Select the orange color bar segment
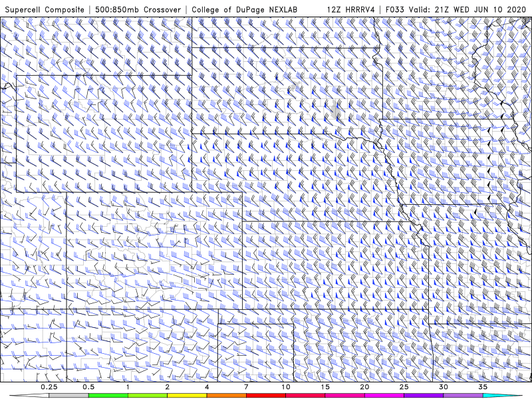The height and width of the screenshot is (399, 532). tap(226, 396)
